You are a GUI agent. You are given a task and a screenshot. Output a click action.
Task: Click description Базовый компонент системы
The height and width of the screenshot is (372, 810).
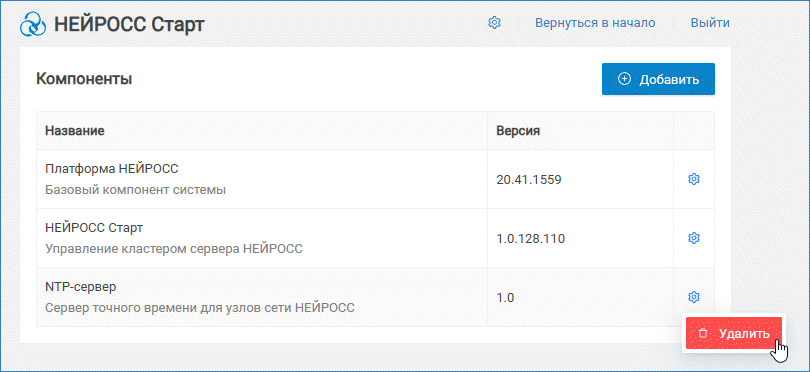135,190
